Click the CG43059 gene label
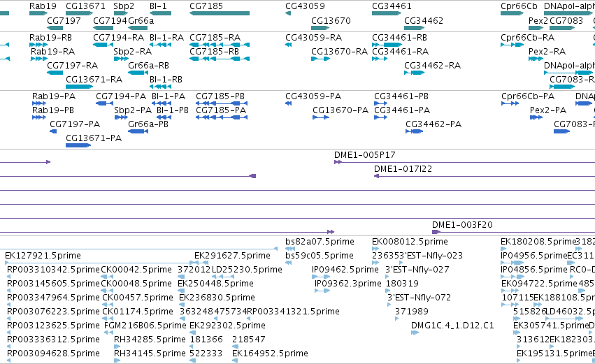This screenshot has height=364, width=595. 305,6
